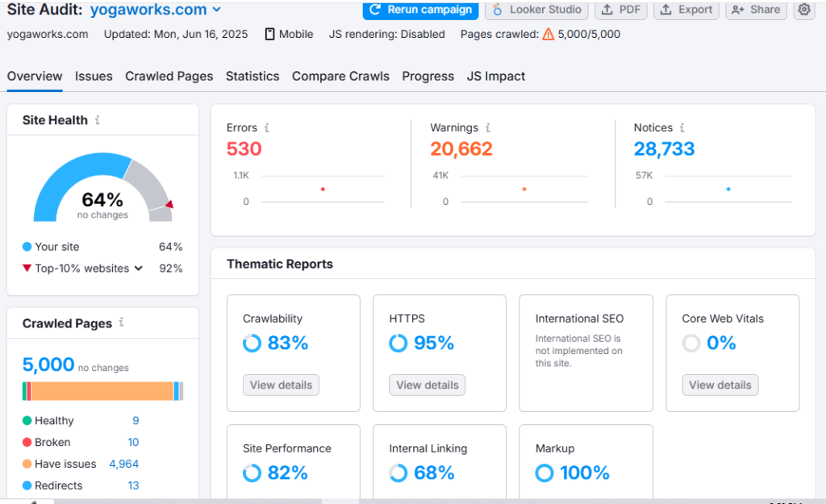Click the International SEO card

(x=586, y=353)
